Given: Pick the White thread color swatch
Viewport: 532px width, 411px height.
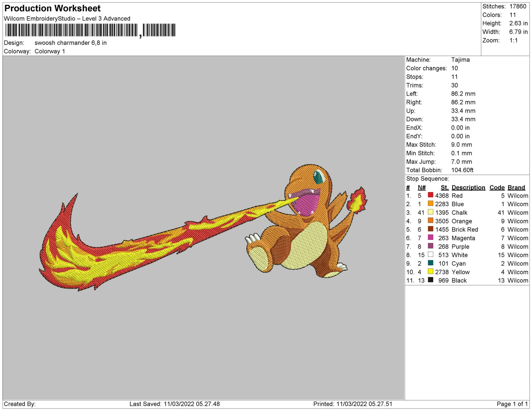Looking at the screenshot, I should pyautogui.click(x=430, y=255).
